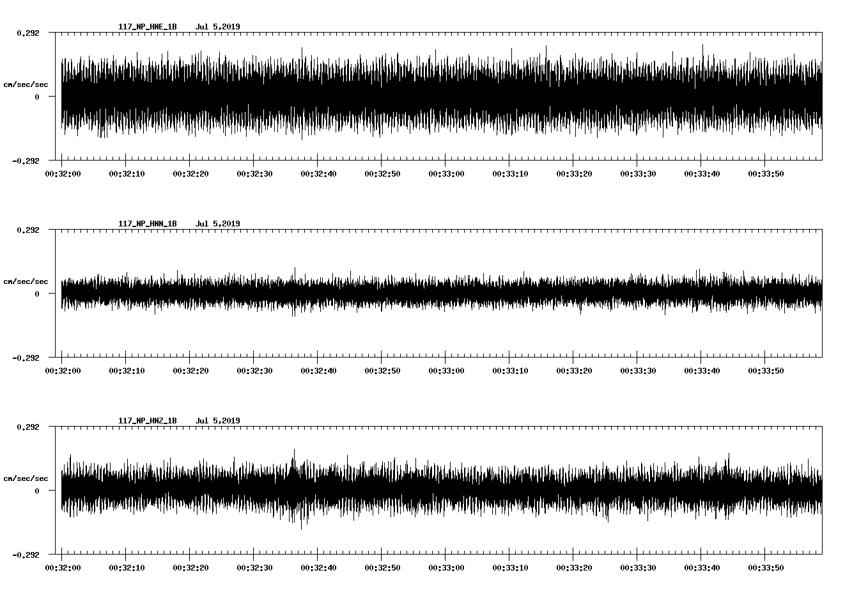Image resolution: width=868 pixels, height=591 pixels.
Task: Click the 00:33:20 time label under HNZ plot
Action: pos(574,567)
